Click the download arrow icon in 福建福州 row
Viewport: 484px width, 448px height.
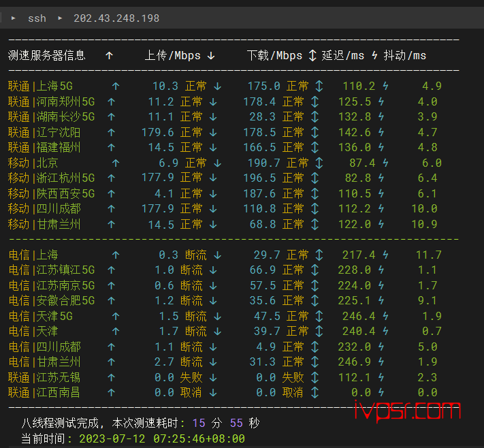point(213,147)
